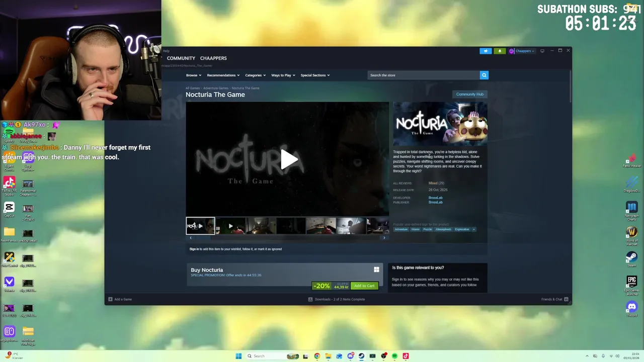The image size is (644, 362).
Task: Select the second video thumbnail in strip
Action: (230, 226)
